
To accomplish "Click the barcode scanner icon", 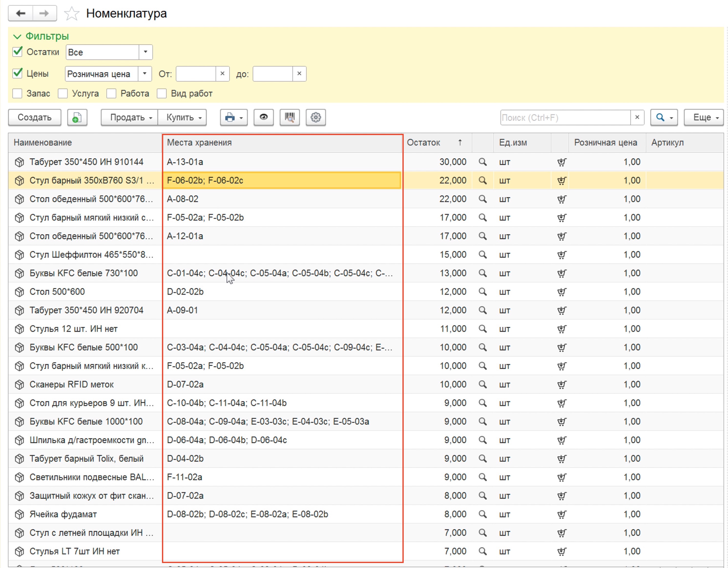I will (x=290, y=117).
